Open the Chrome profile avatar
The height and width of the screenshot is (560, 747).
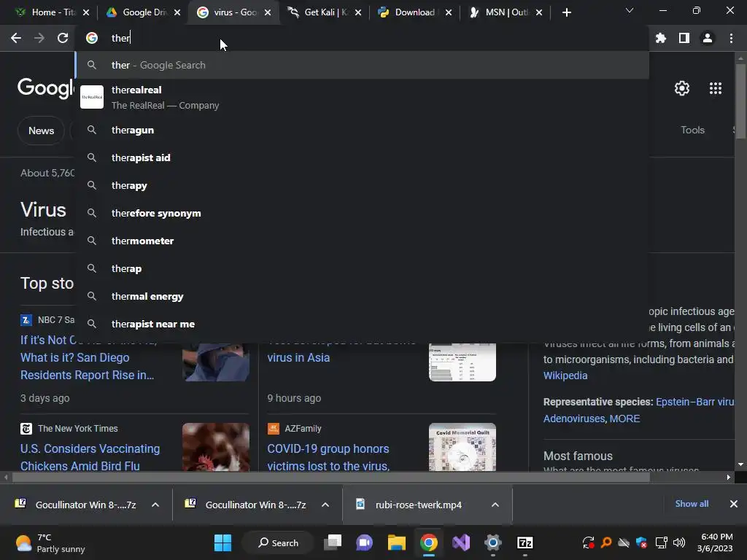click(x=708, y=38)
